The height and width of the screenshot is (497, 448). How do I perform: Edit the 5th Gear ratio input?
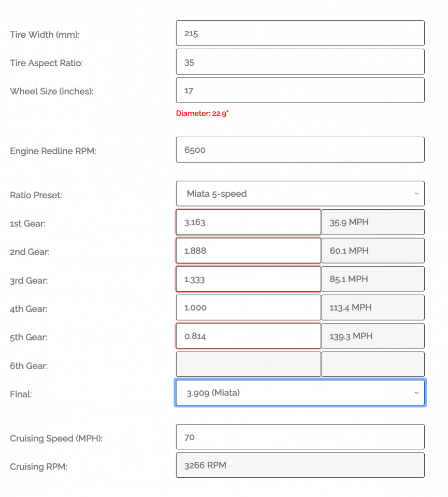click(248, 336)
